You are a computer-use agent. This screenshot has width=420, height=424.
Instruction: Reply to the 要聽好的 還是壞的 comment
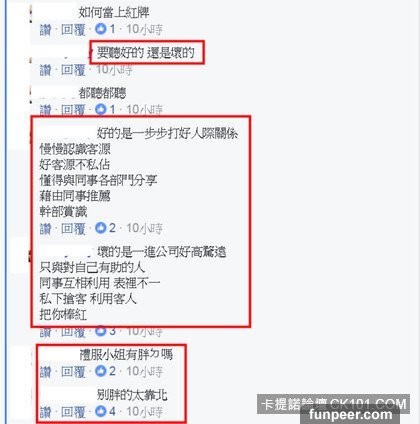(x=73, y=70)
